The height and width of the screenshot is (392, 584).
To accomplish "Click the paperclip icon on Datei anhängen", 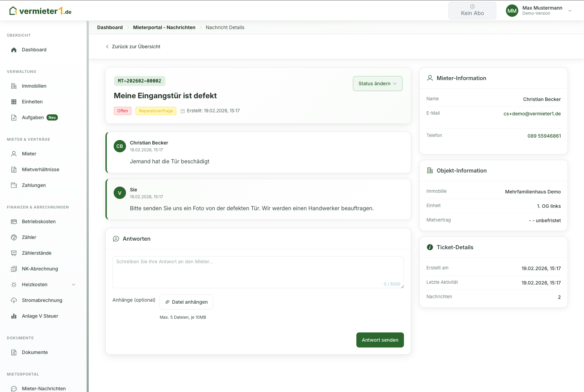I will tap(167, 302).
